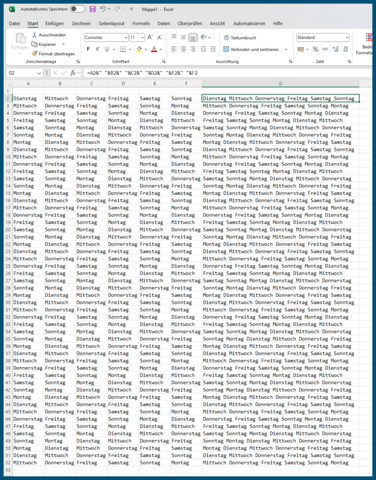Expand the font color dropdown arrow
Screen dimensions: 376x480
(161, 49)
